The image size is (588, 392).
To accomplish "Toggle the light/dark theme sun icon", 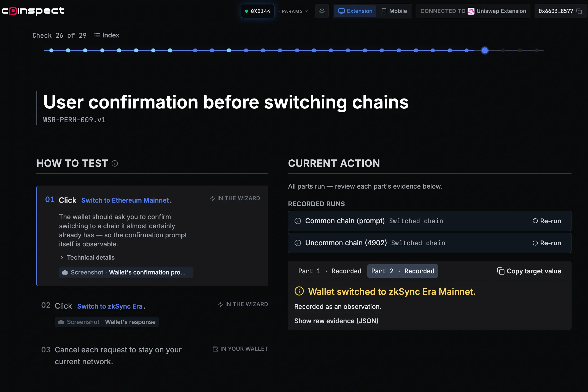I will click(322, 11).
